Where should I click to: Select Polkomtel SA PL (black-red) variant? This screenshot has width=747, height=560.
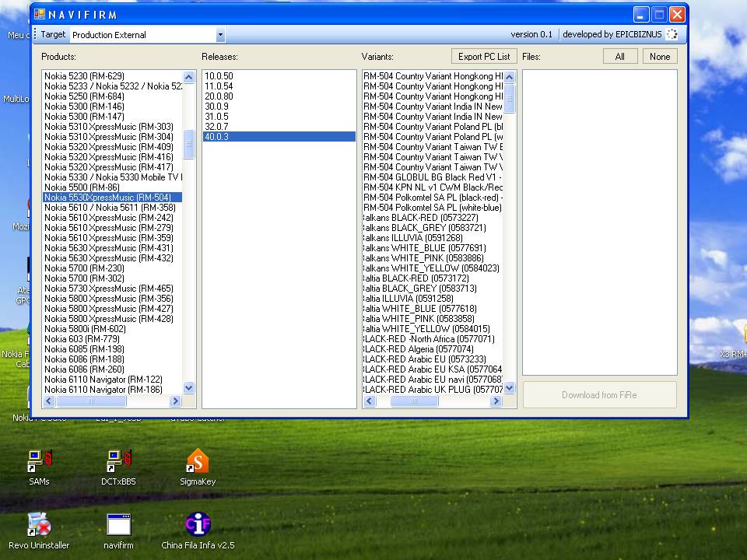point(433,197)
